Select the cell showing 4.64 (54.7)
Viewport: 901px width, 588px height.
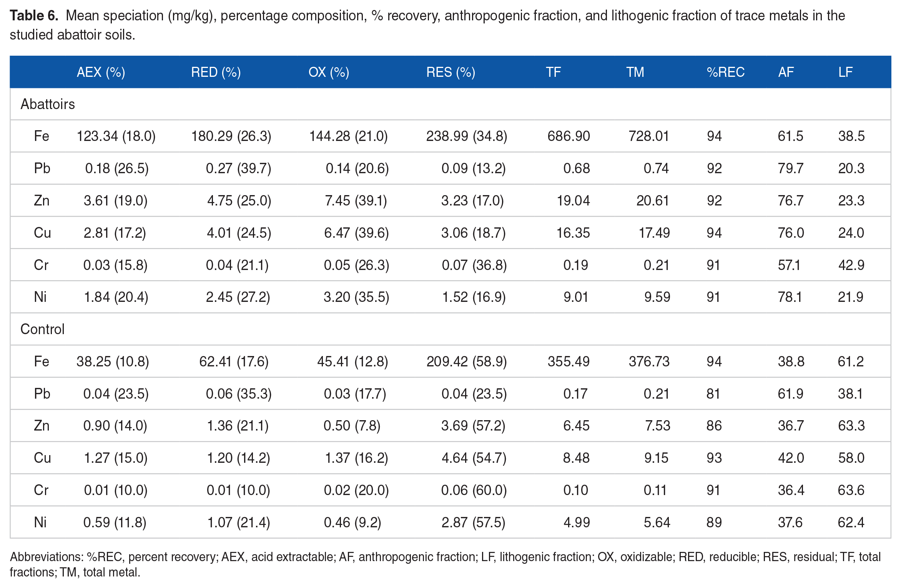tap(474, 458)
